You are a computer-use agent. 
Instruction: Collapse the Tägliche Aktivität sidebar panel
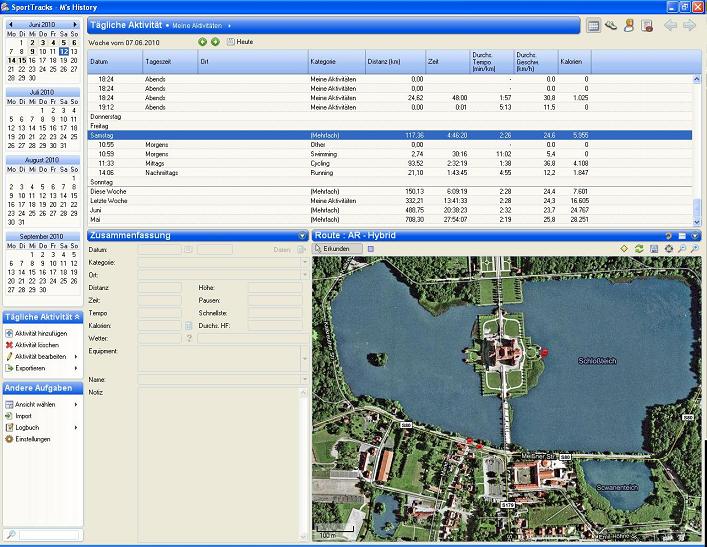tap(76, 317)
